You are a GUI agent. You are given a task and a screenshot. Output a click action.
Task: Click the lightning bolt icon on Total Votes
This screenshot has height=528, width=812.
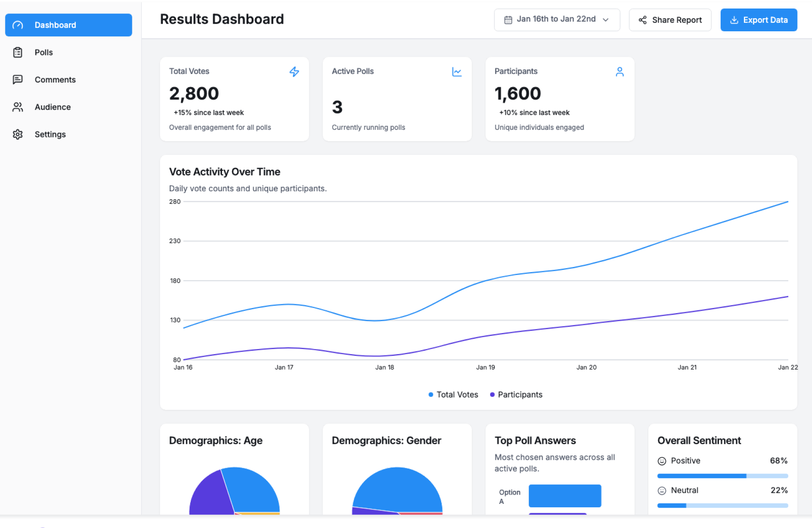tap(294, 72)
